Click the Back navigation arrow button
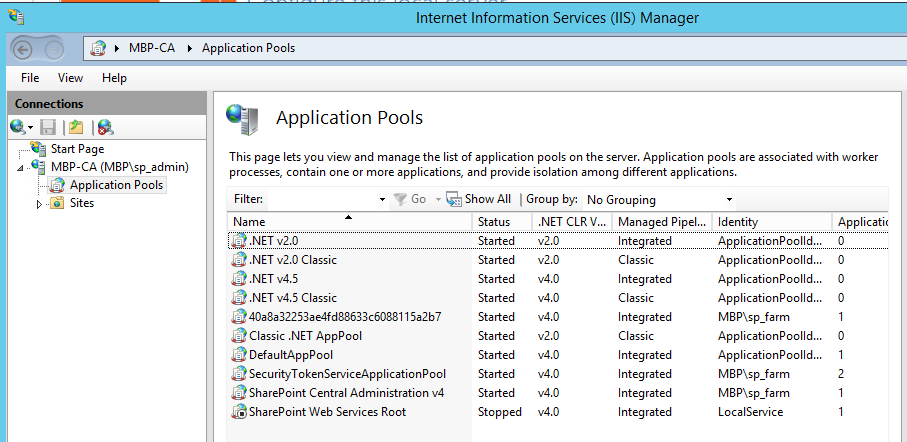907x442 pixels. (x=23, y=50)
